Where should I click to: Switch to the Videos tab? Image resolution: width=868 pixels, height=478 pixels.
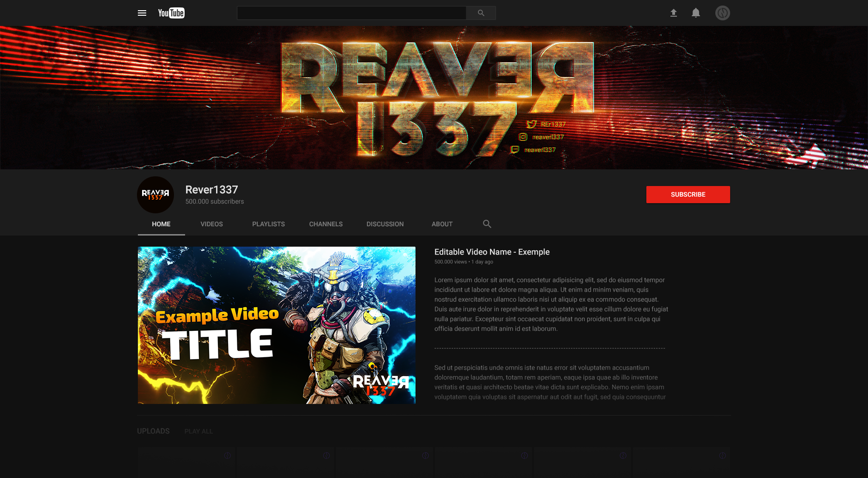(211, 224)
